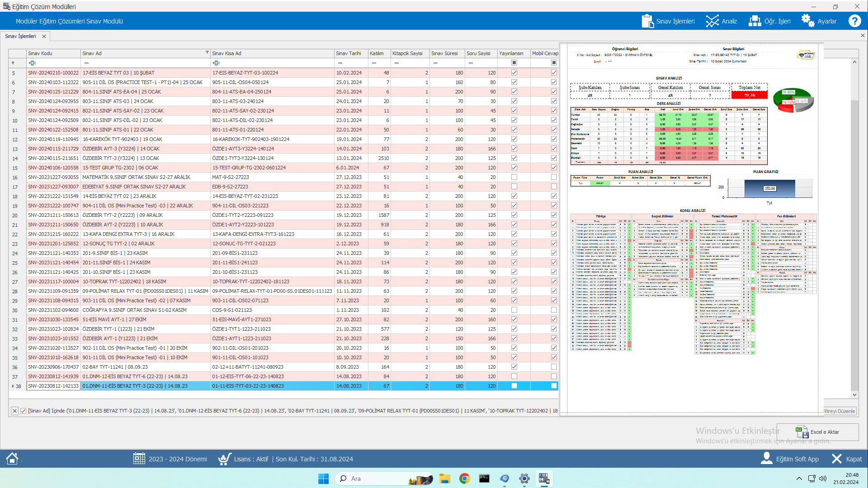Click the filter icon in the Sınav Ad header
Viewport: 868px width, 488px height.
click(x=207, y=52)
